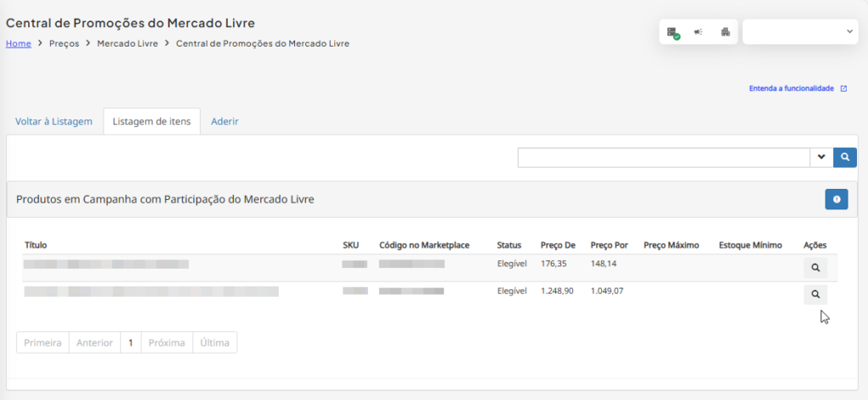Open the megaphone announcements icon
The image size is (868, 400).
698,32
